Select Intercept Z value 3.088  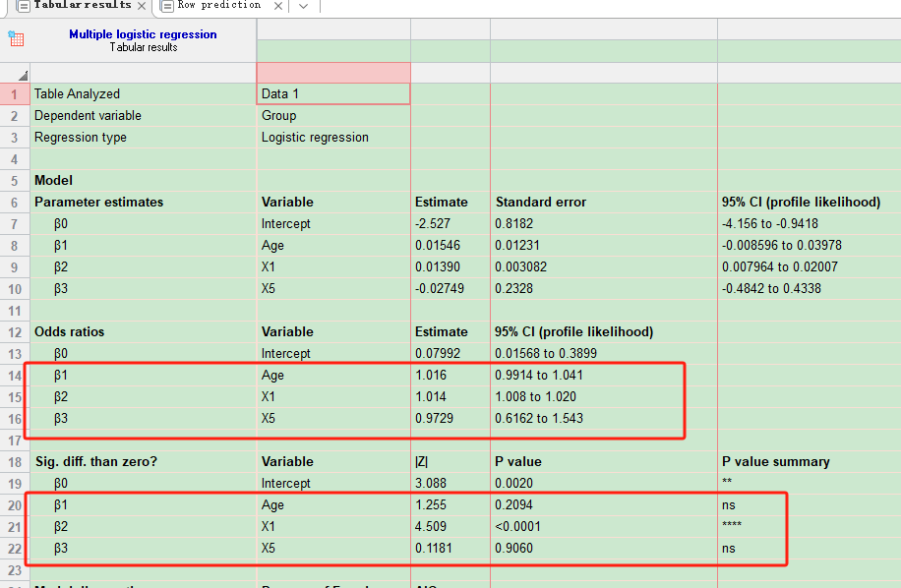coord(450,484)
